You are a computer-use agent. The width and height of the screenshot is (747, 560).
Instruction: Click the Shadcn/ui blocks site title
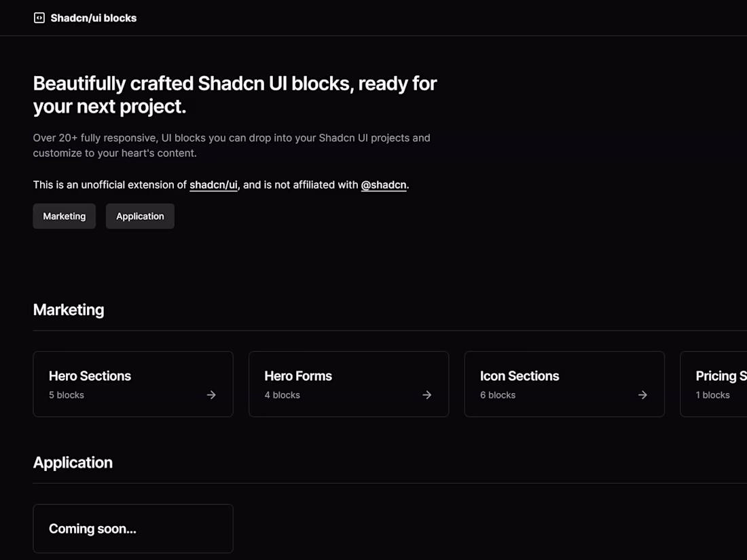[x=93, y=18]
